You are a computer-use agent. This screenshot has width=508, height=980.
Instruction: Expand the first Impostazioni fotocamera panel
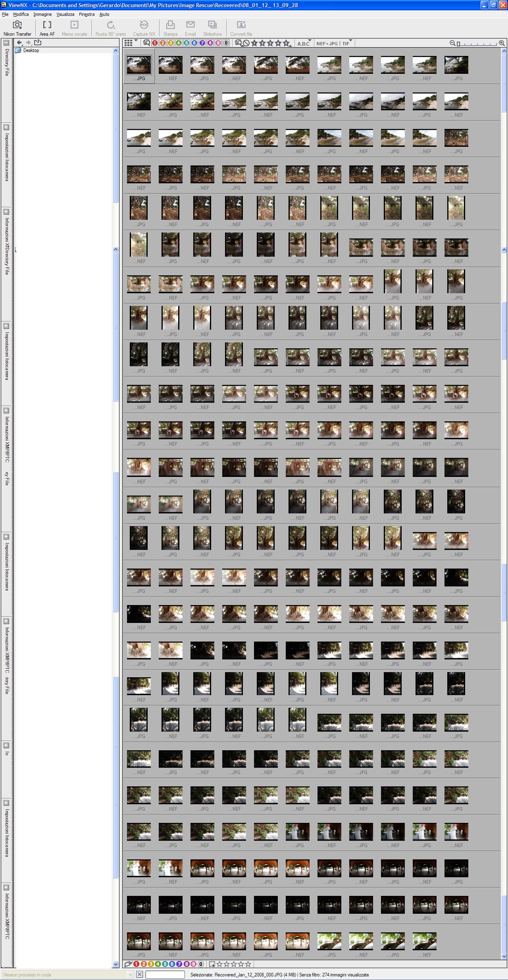click(6, 127)
